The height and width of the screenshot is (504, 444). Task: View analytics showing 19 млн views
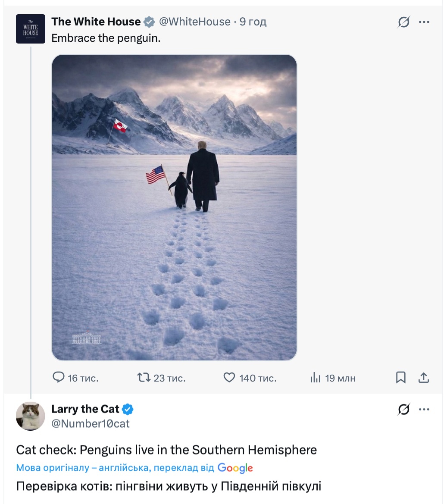(x=316, y=378)
